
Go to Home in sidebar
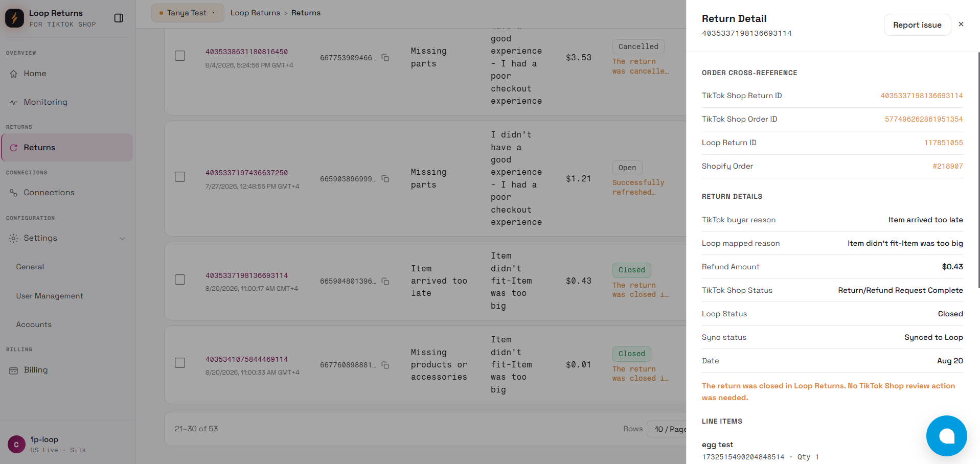[x=67, y=74]
